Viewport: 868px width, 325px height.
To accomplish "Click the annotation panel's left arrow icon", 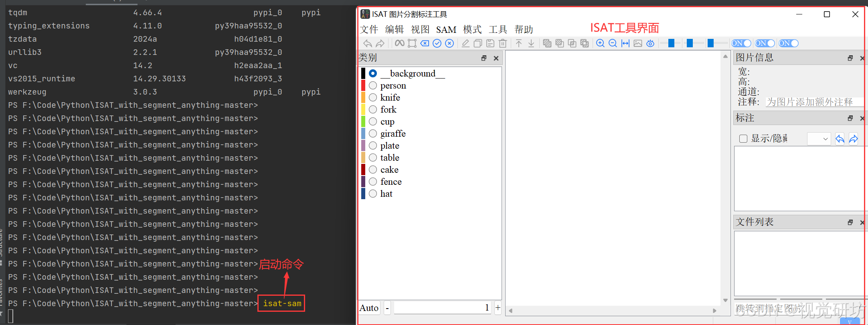I will click(x=840, y=139).
